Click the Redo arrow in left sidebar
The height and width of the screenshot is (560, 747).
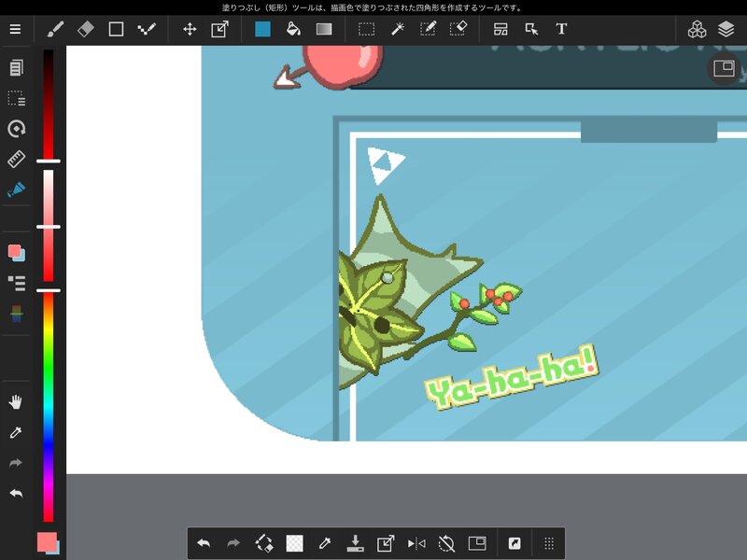pos(16,463)
